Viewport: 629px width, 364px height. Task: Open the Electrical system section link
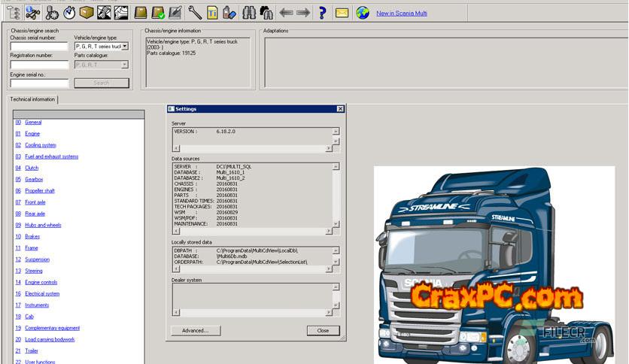[42, 294]
